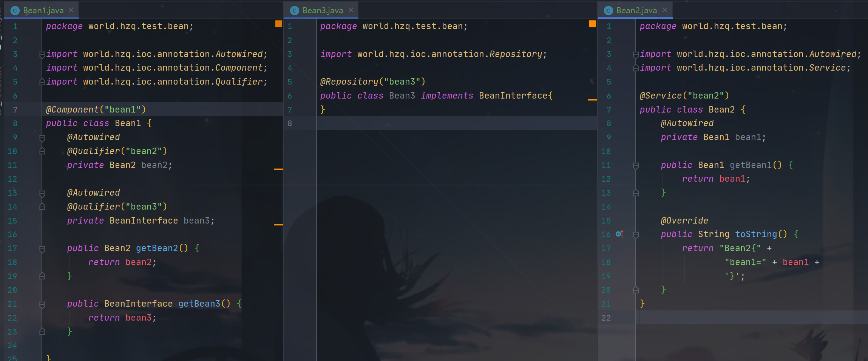Collapse the getBean2 method in Bean1.java
This screenshot has width=868, height=361.
[42, 248]
